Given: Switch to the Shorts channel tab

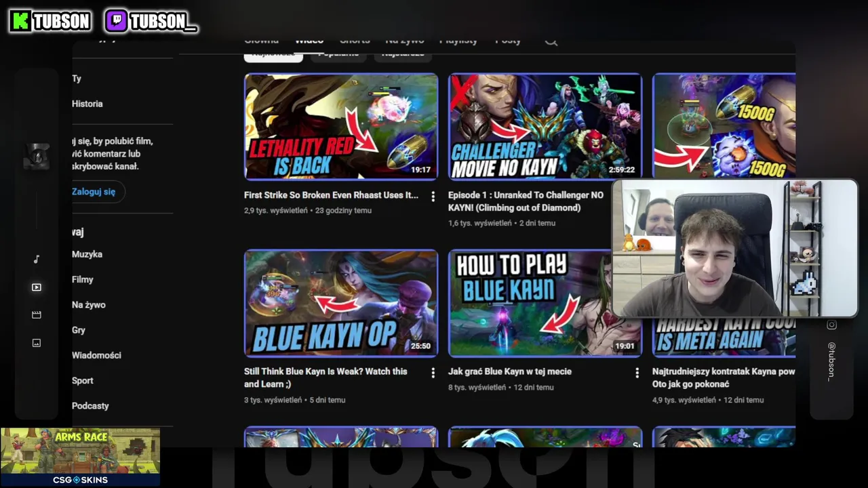Looking at the screenshot, I should [x=355, y=41].
